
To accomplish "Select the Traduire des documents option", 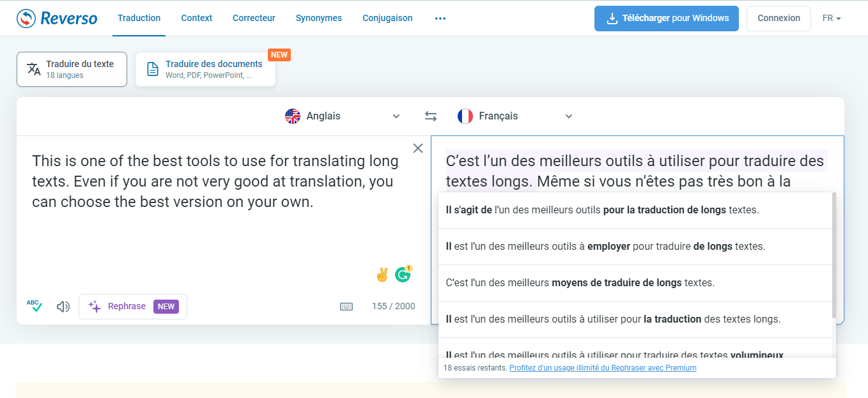I will [x=205, y=69].
